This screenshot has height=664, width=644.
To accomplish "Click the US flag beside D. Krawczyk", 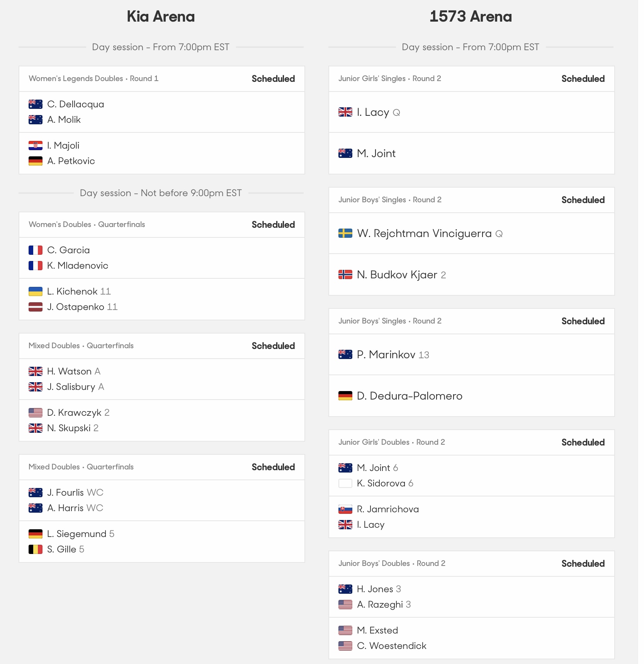I will (x=36, y=413).
